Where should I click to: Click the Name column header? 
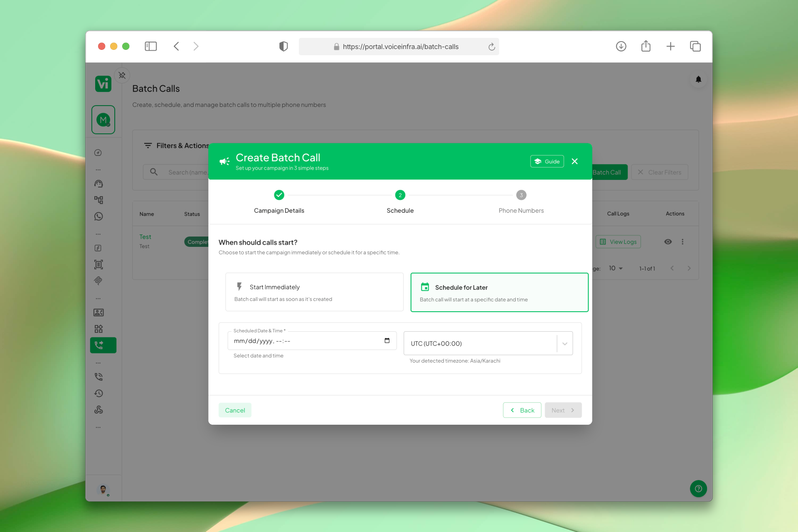(x=147, y=214)
